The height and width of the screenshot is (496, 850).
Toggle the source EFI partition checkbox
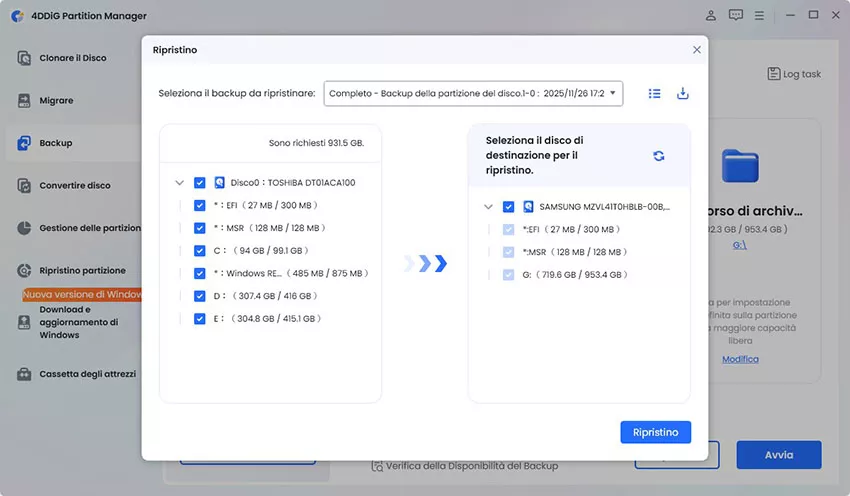click(199, 205)
